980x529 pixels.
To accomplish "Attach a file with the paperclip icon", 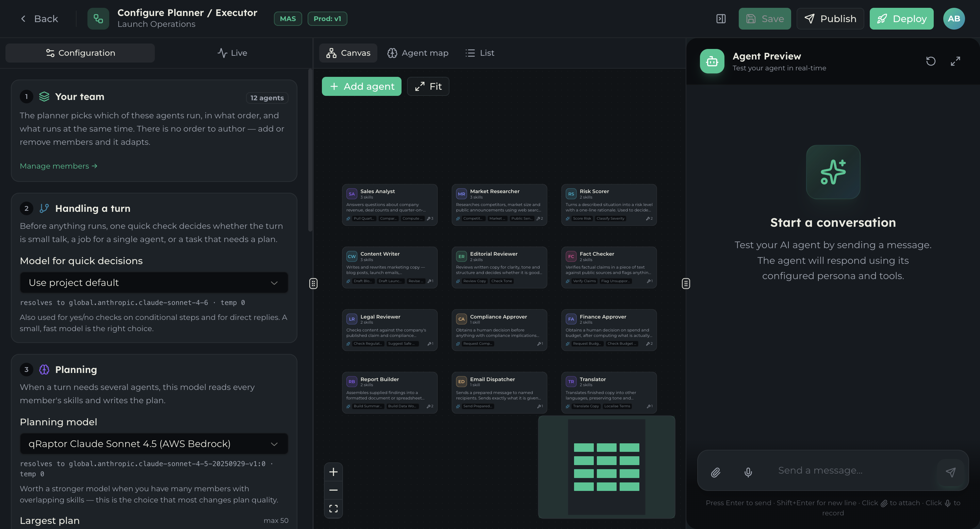I will point(715,472).
